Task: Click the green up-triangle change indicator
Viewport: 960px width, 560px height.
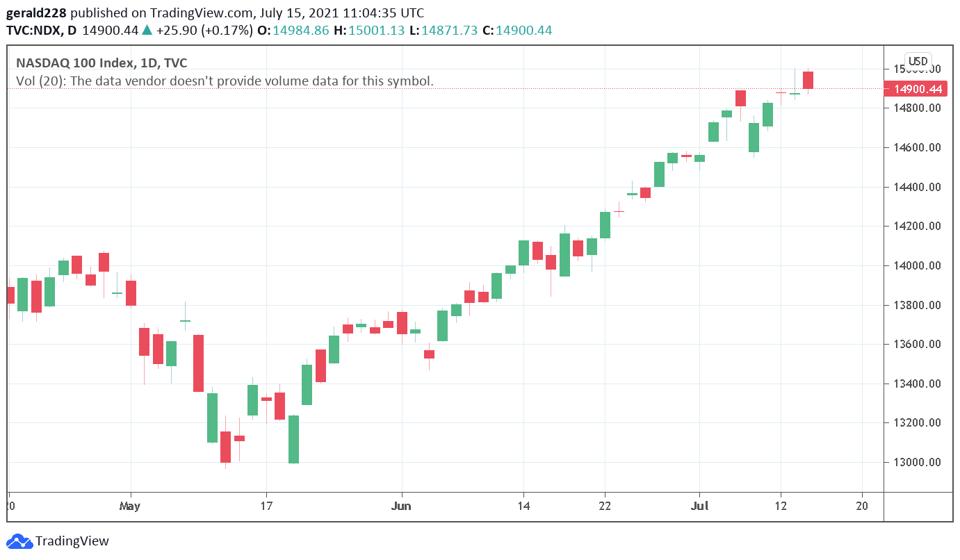Action: (147, 30)
